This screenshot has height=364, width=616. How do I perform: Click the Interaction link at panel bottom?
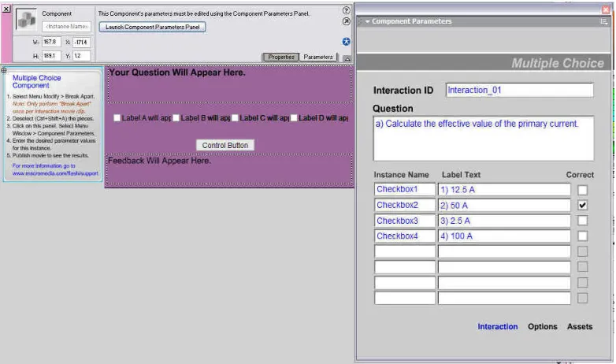pos(497,327)
